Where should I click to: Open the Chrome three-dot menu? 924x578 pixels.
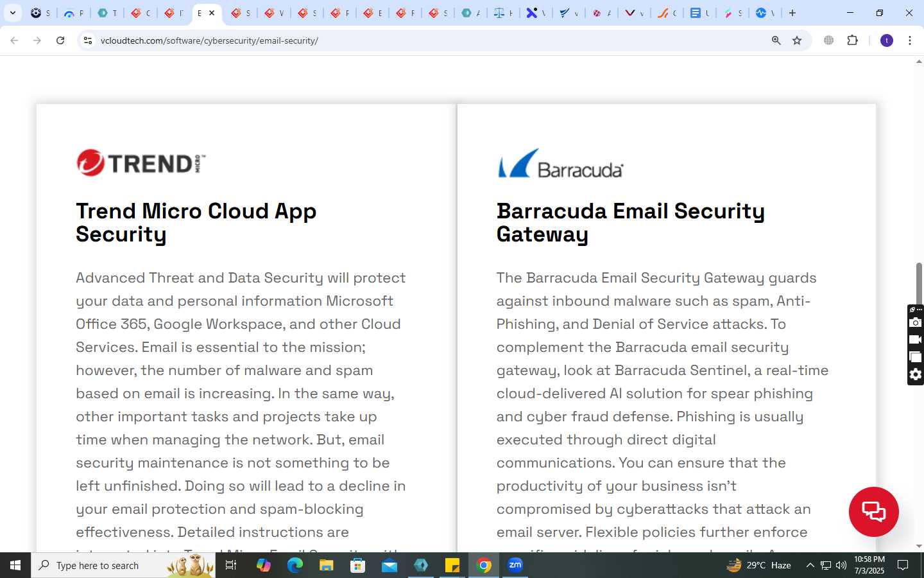click(910, 40)
